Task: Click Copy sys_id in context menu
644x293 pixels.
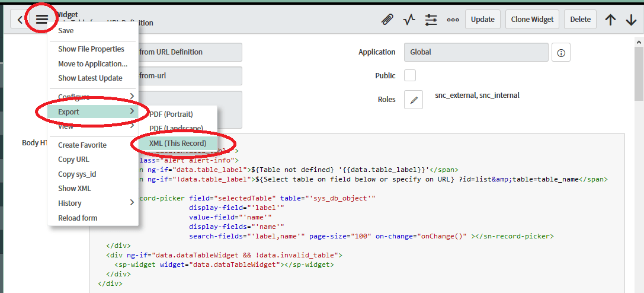Action: click(77, 174)
